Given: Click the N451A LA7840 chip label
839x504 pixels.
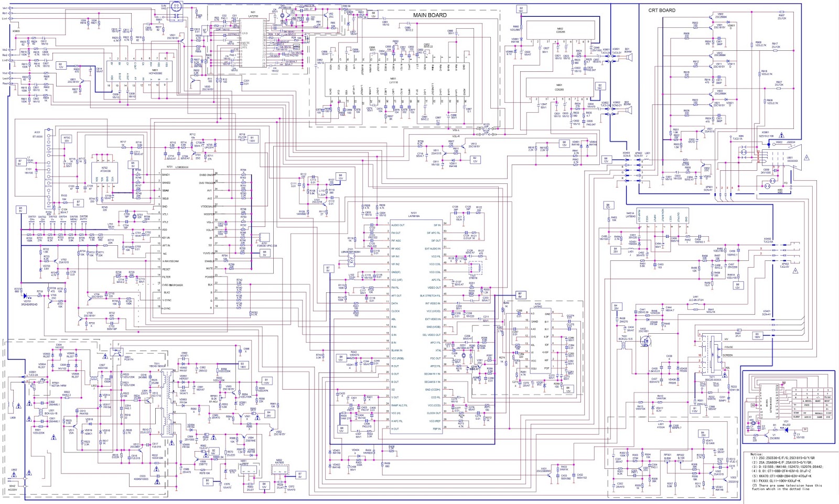Looking at the screenshot, I should point(631,215).
